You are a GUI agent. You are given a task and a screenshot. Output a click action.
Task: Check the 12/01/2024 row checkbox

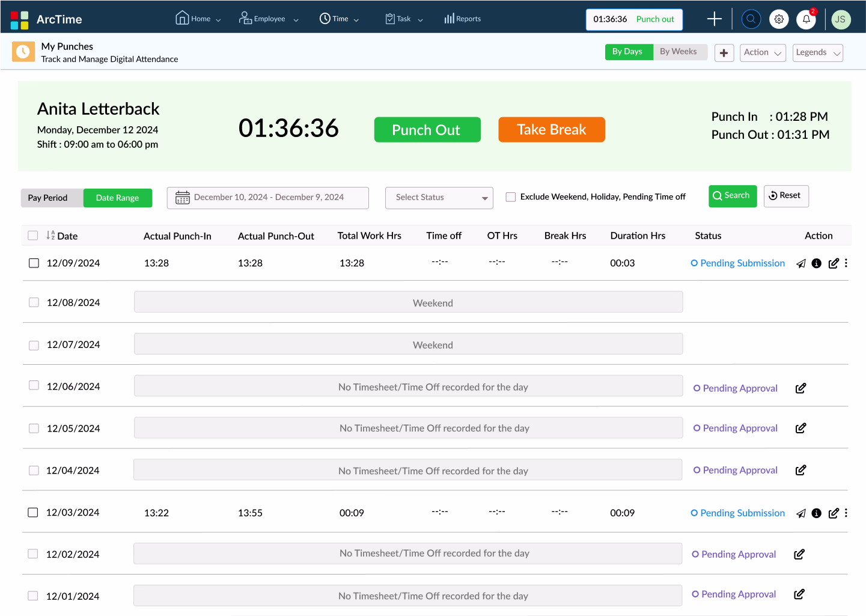tap(33, 596)
